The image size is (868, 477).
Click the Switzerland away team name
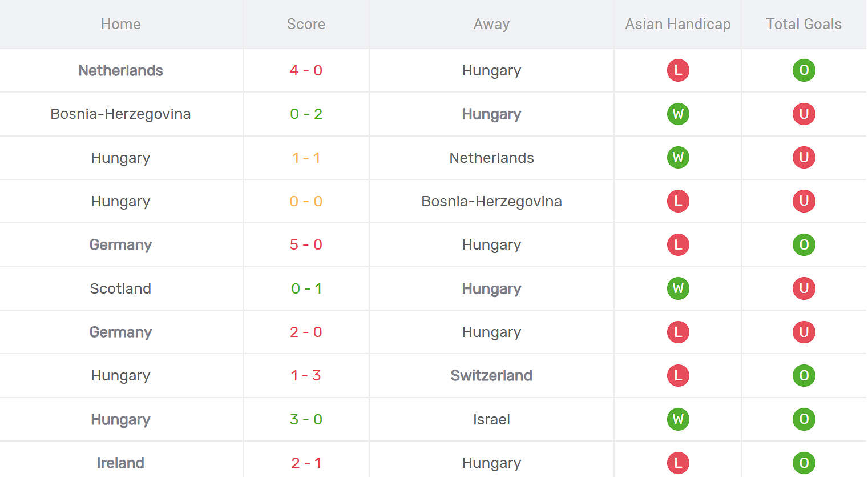pos(491,375)
